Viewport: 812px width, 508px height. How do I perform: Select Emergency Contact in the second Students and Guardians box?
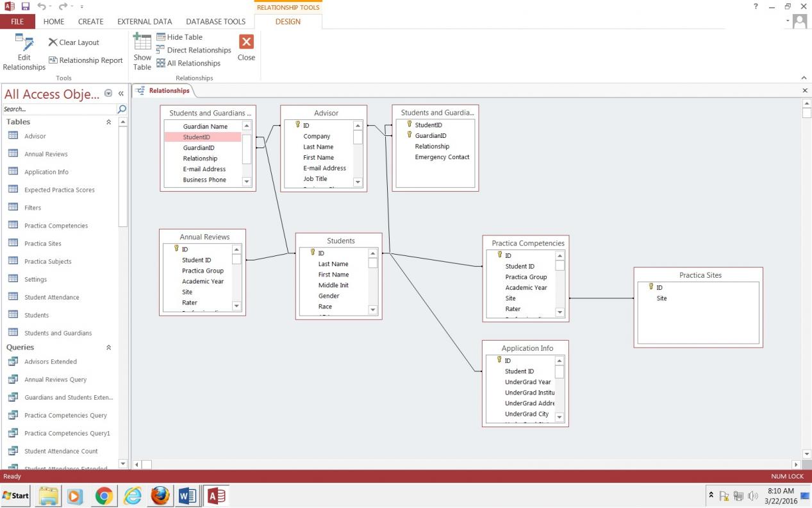click(442, 157)
